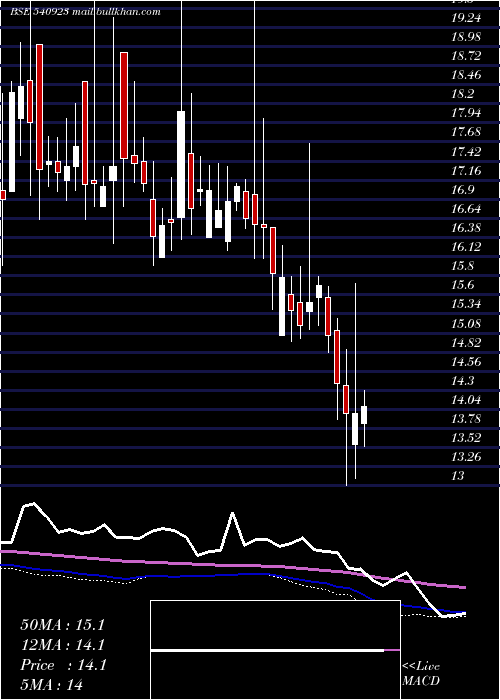Click the 16.9 price axis label
This screenshot has width=500, height=700.
[462, 190]
